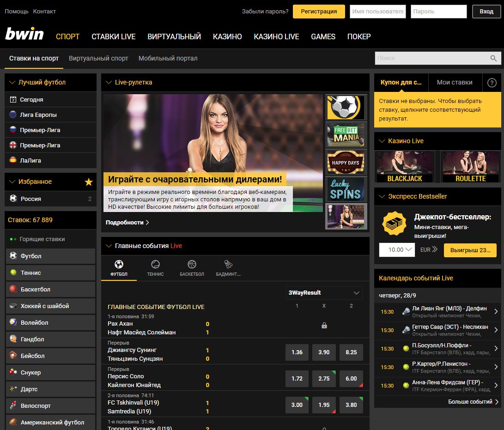
Task: Toggle draw odds 1.95 for Tskhinvali match
Action: coord(324,405)
